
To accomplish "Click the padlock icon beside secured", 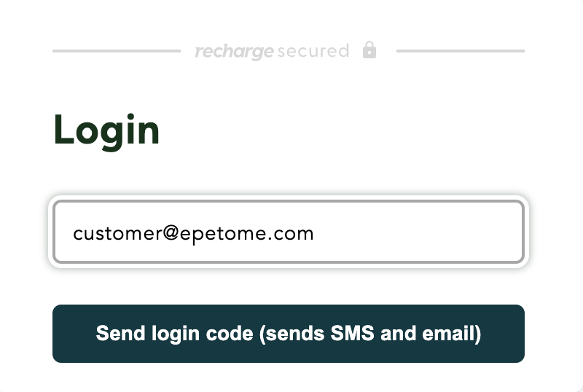I will pos(369,50).
